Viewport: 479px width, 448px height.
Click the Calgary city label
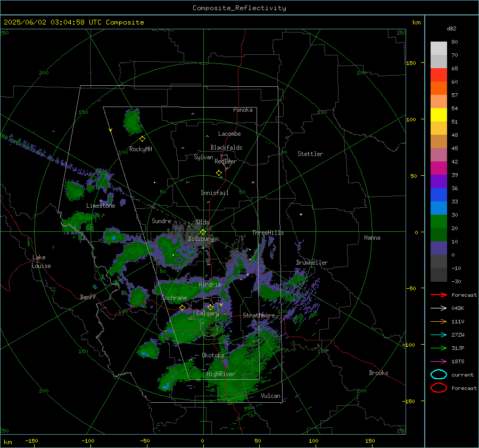click(x=208, y=313)
